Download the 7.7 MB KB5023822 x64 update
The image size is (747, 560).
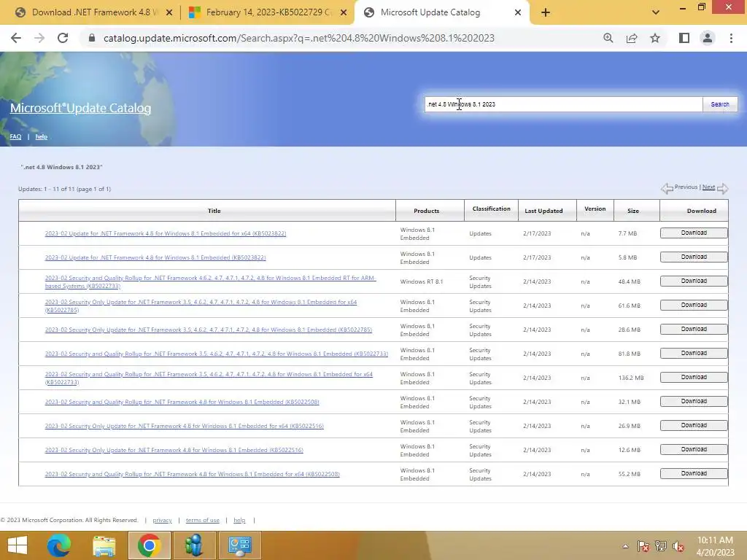click(694, 233)
